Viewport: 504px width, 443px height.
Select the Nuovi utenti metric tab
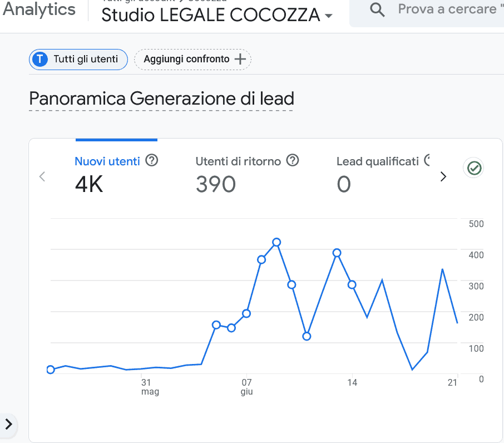116,174
